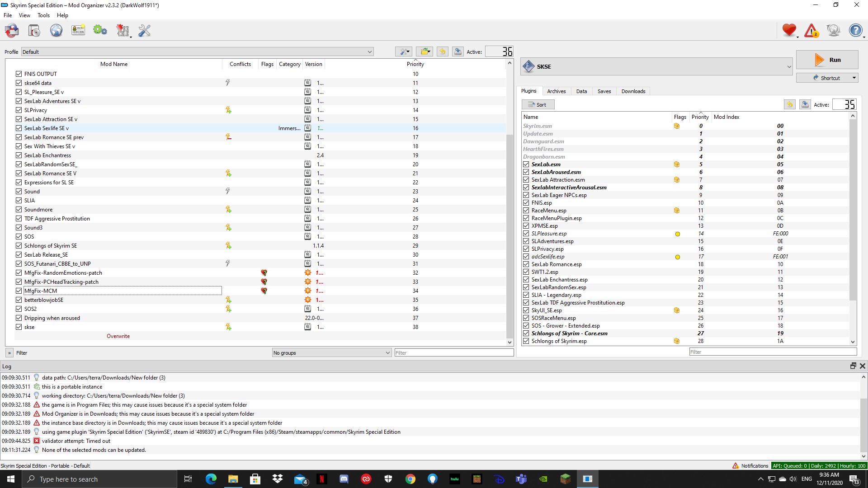Create backup of mod list icon

point(458,52)
